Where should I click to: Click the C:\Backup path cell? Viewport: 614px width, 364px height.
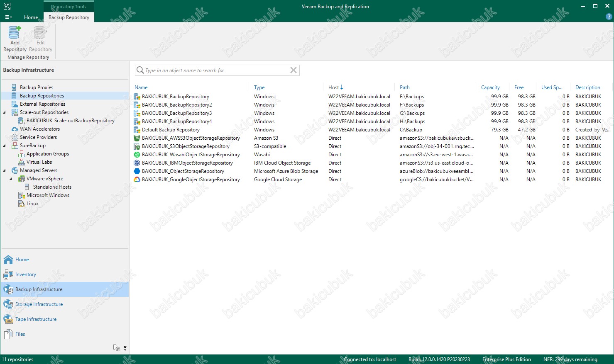click(x=411, y=130)
